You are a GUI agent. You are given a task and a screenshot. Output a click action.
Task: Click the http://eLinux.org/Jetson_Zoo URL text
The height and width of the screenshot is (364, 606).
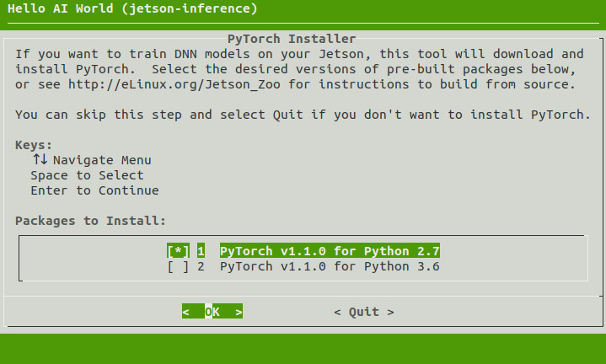[174, 84]
